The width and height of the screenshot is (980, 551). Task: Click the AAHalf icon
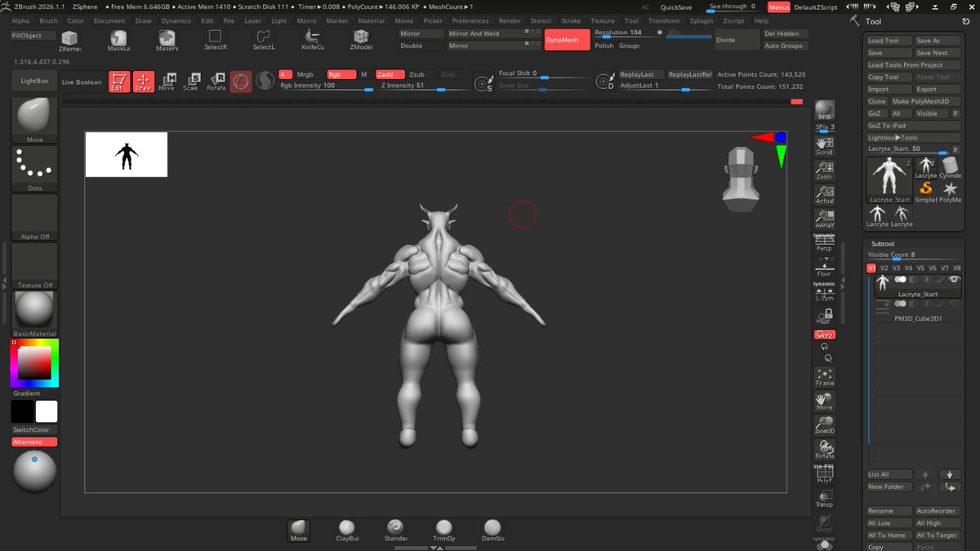(x=825, y=219)
